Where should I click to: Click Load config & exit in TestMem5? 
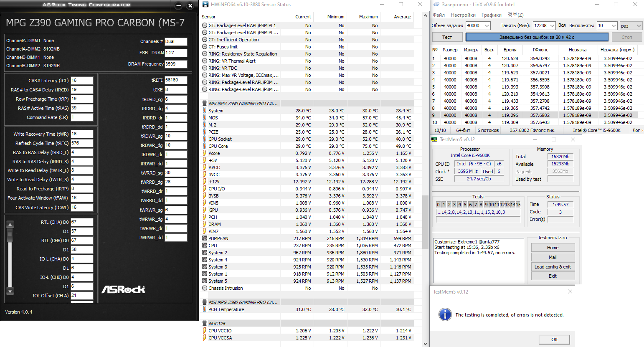(x=553, y=267)
